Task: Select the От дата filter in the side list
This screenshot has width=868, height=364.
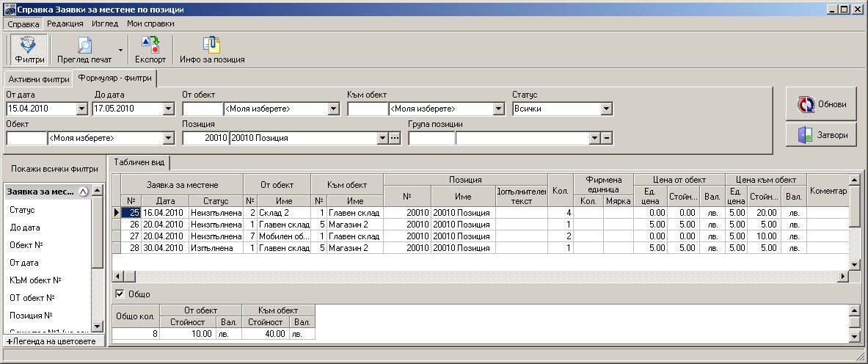Action: click(x=23, y=263)
